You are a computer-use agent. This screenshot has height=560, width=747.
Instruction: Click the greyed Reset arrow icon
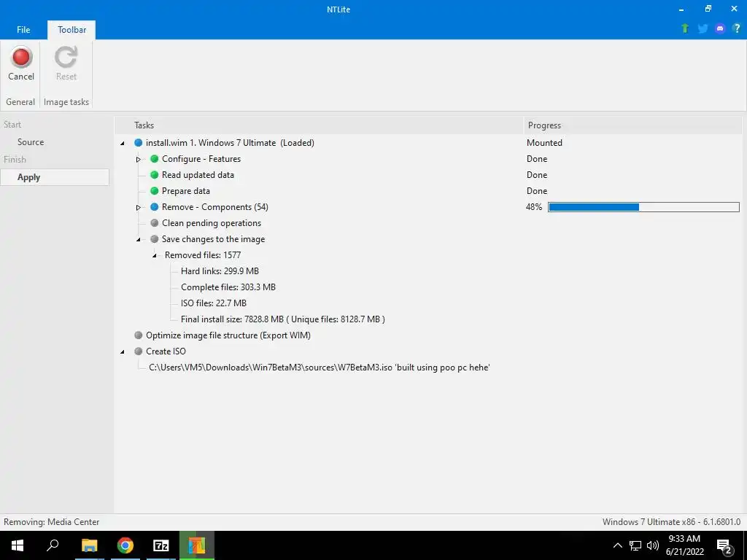[x=66, y=57]
